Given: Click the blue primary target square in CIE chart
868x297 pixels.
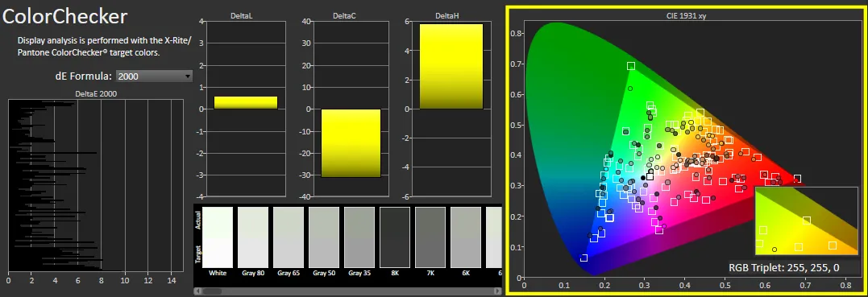Looking at the screenshot, I should [584, 258].
